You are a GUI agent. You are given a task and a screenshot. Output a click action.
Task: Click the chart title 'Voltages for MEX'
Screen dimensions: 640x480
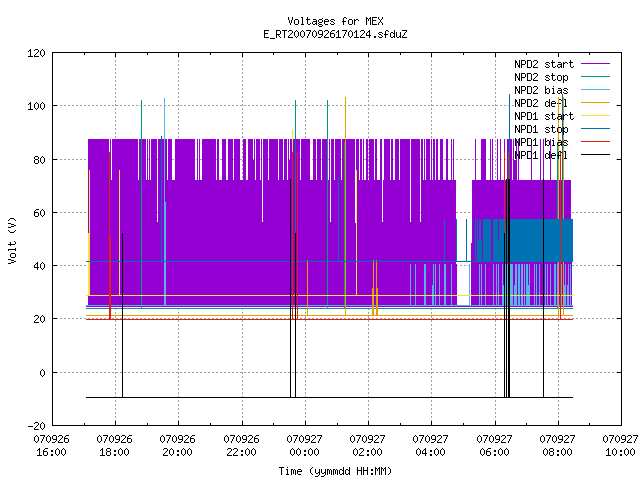click(x=335, y=21)
